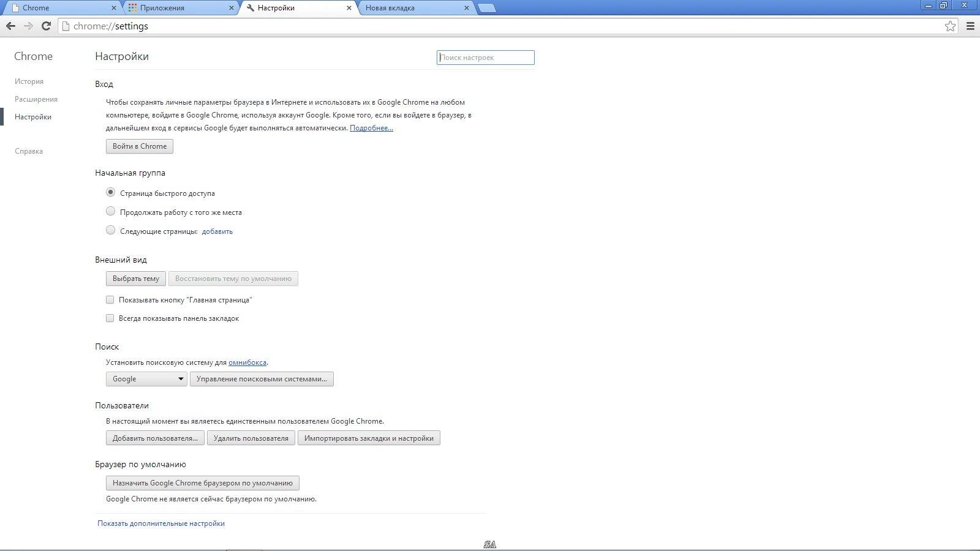Viewport: 980px width, 551px height.
Task: Open the Google search engine dropdown
Action: click(146, 379)
